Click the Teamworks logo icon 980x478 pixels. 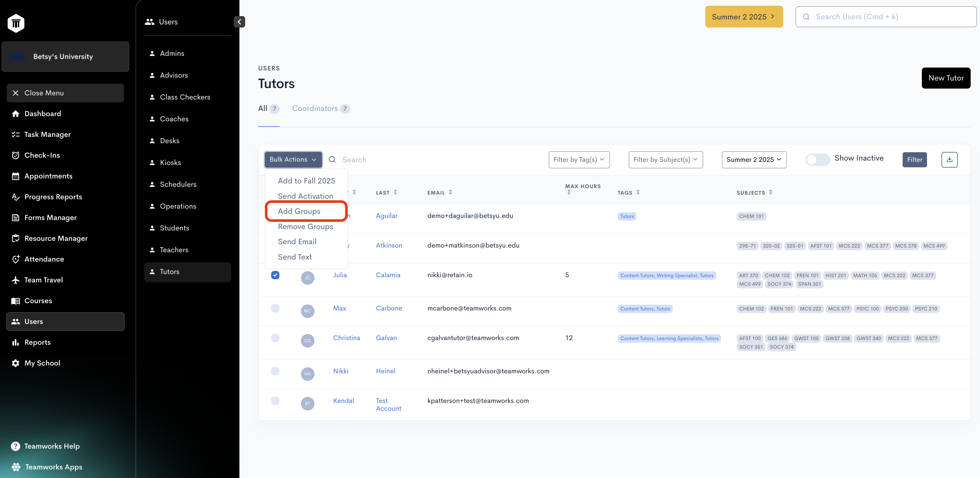coord(16,23)
